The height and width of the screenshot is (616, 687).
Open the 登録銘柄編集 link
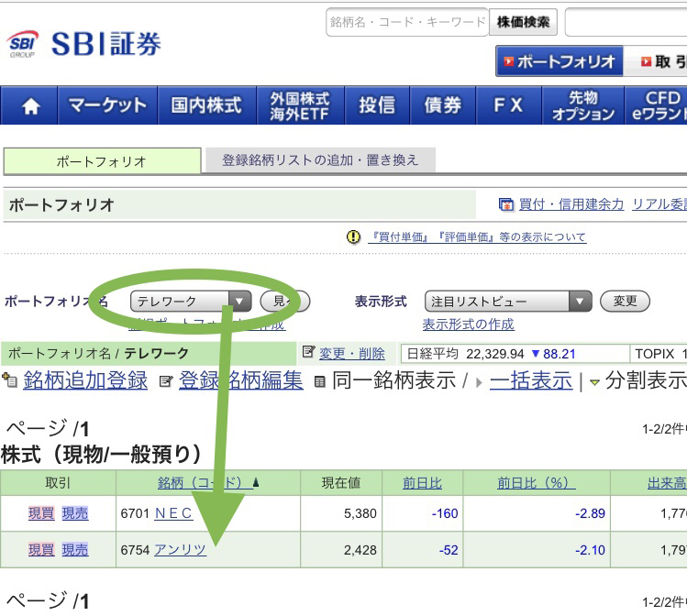click(240, 380)
